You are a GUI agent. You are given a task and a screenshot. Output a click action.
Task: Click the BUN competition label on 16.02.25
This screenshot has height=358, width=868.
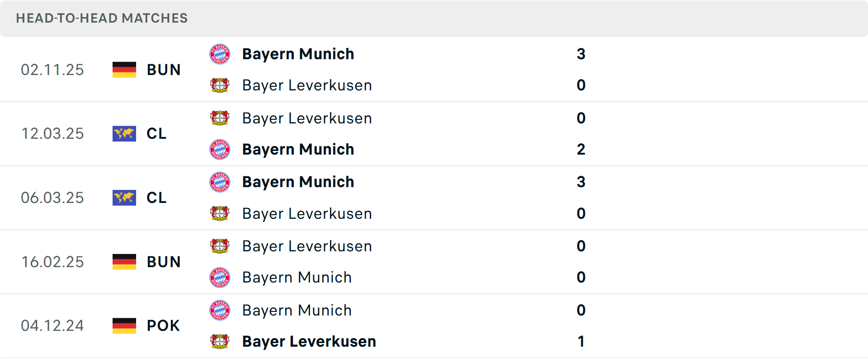pyautogui.click(x=164, y=261)
